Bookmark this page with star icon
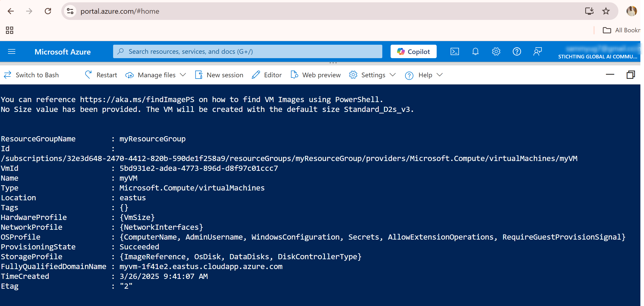This screenshot has width=644, height=306. [606, 11]
